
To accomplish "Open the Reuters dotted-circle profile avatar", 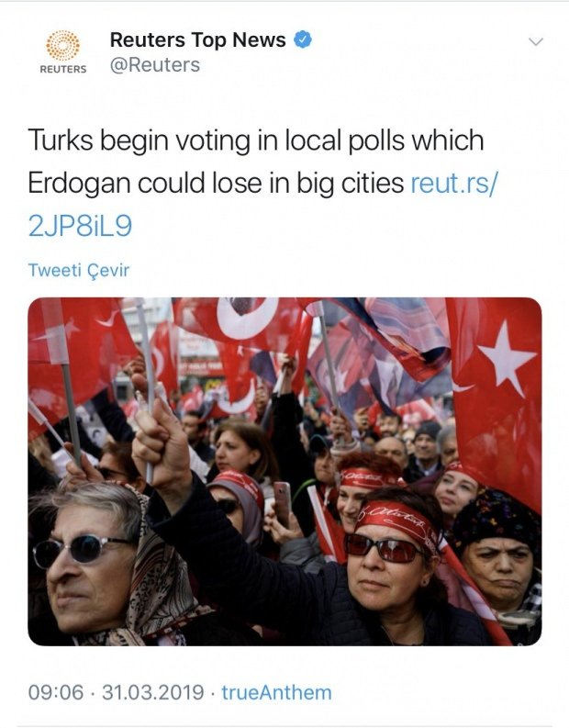I will [62, 46].
